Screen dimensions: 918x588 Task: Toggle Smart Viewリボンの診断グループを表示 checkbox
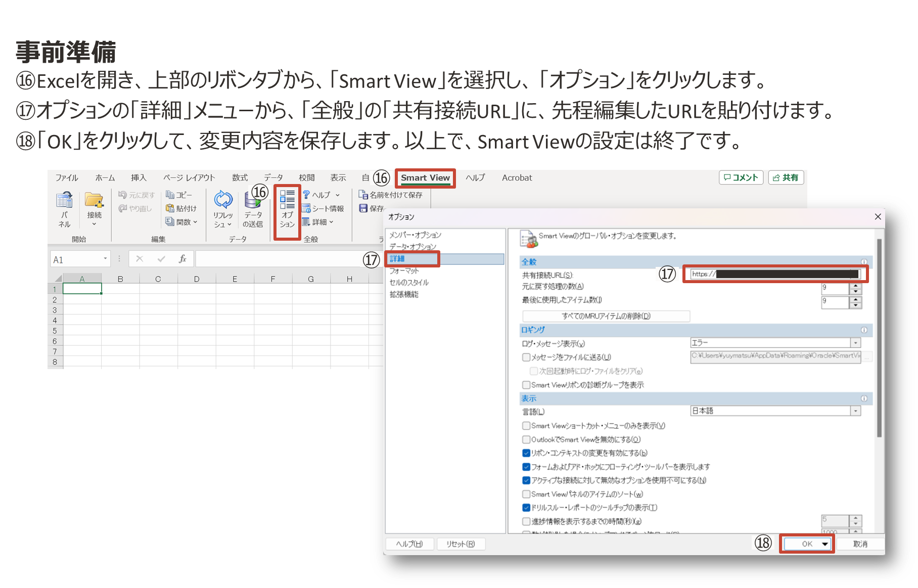click(526, 385)
